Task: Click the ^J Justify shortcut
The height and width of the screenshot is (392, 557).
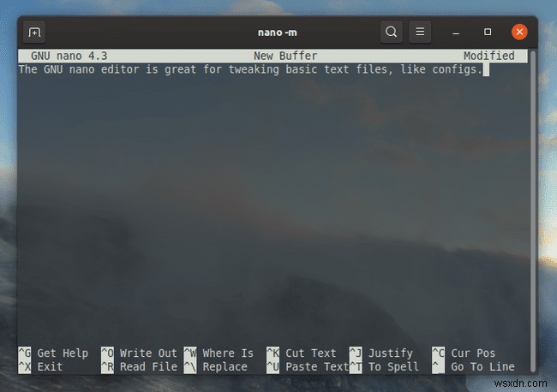Action: click(381, 353)
